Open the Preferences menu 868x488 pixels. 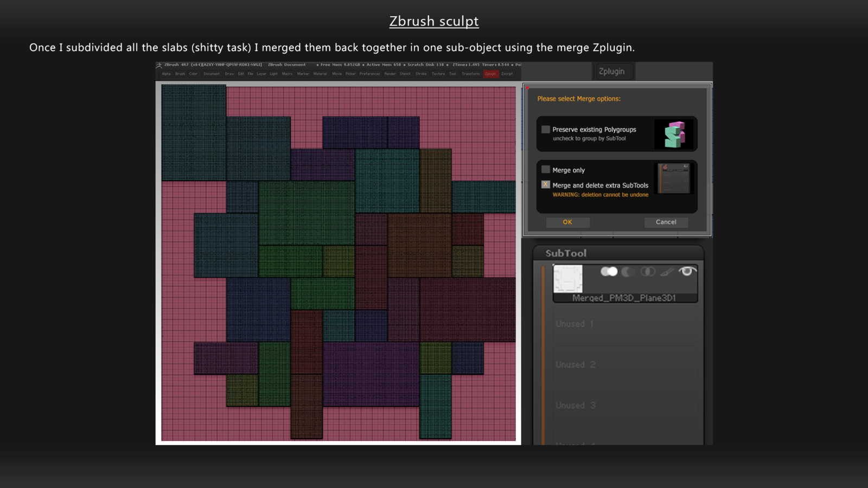[369, 74]
